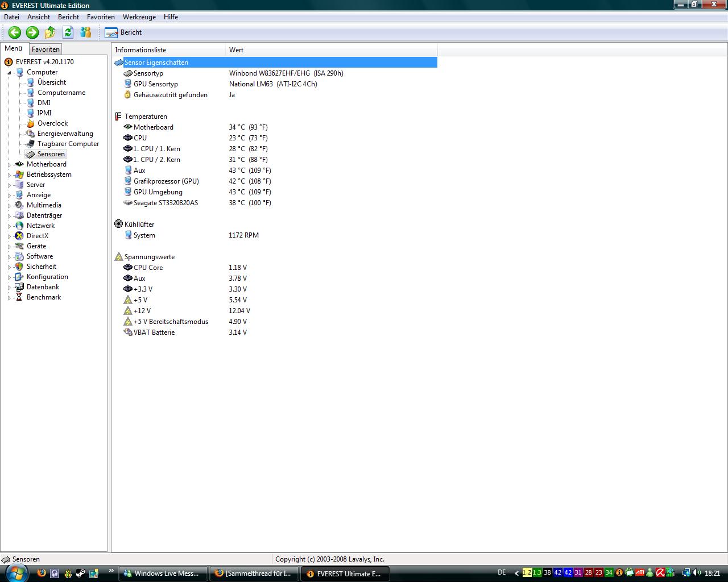Click the Konfiguration tree icon

click(x=19, y=277)
